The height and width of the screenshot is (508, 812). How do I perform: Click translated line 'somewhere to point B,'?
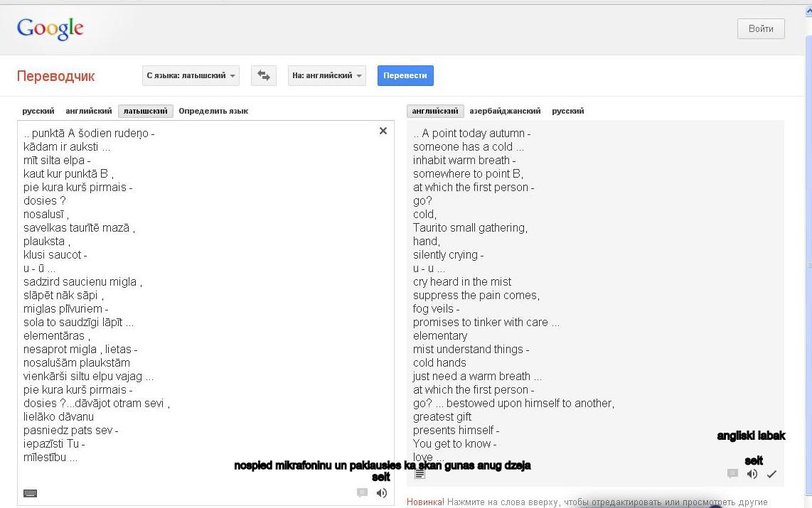pyautogui.click(x=468, y=174)
